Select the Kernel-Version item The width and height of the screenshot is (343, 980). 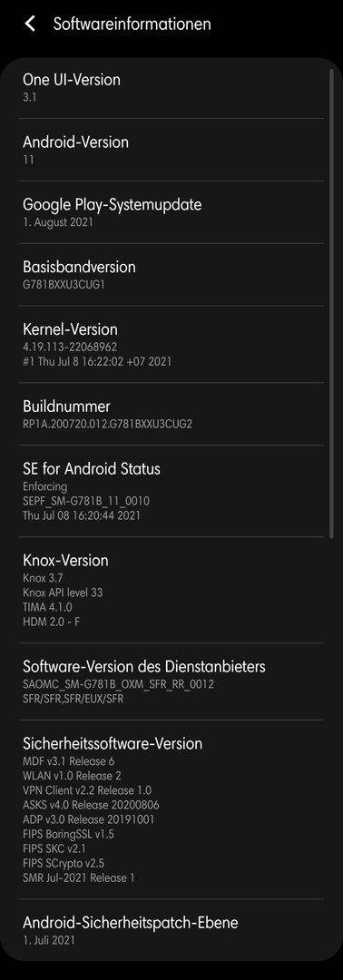pos(171,345)
